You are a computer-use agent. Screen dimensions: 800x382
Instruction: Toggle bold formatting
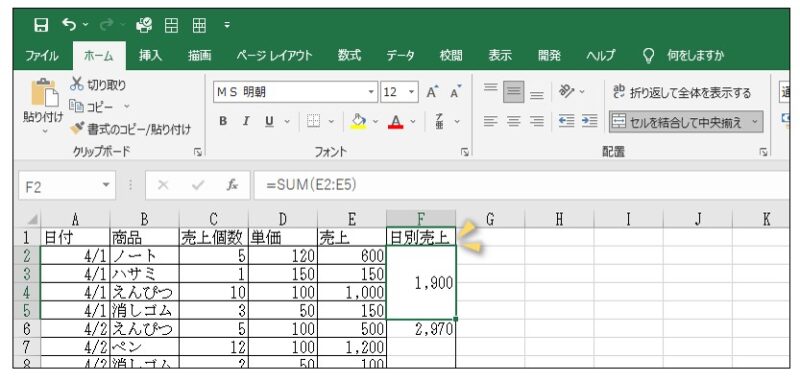(223, 122)
